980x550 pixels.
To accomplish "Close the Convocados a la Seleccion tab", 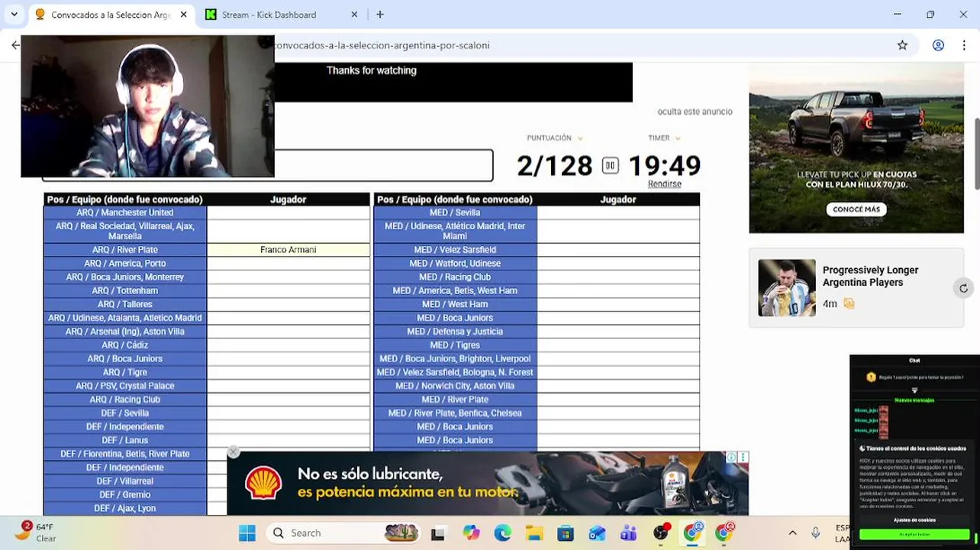I will (x=184, y=15).
